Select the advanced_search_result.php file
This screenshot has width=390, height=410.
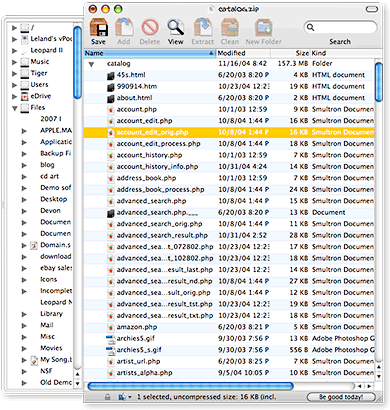(x=162, y=236)
